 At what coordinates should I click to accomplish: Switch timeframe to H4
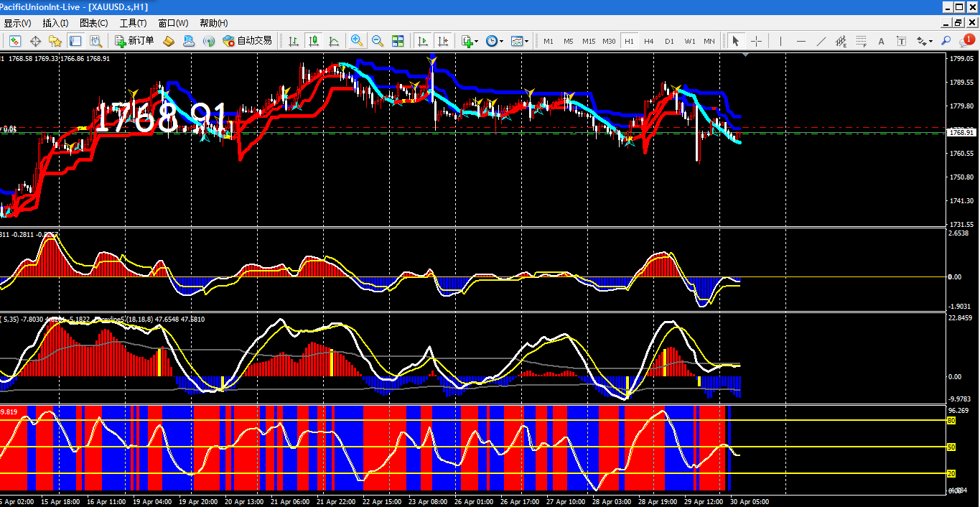pyautogui.click(x=649, y=41)
